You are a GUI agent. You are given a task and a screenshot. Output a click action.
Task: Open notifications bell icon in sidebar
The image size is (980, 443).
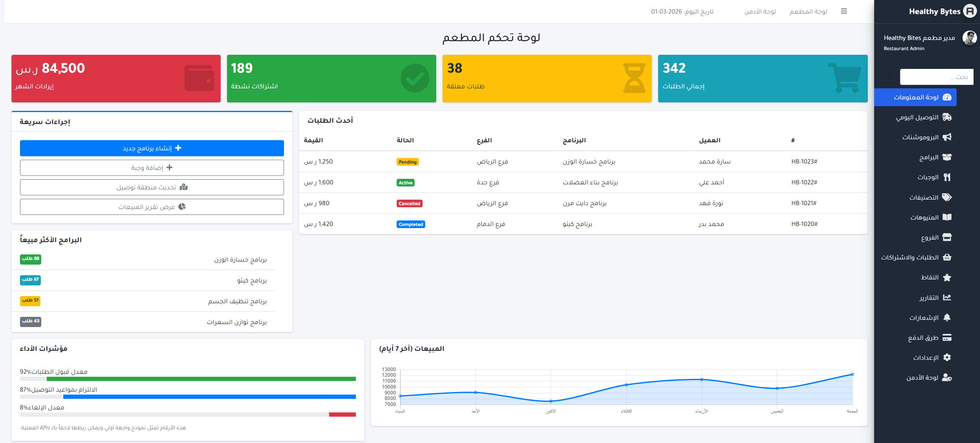point(947,318)
